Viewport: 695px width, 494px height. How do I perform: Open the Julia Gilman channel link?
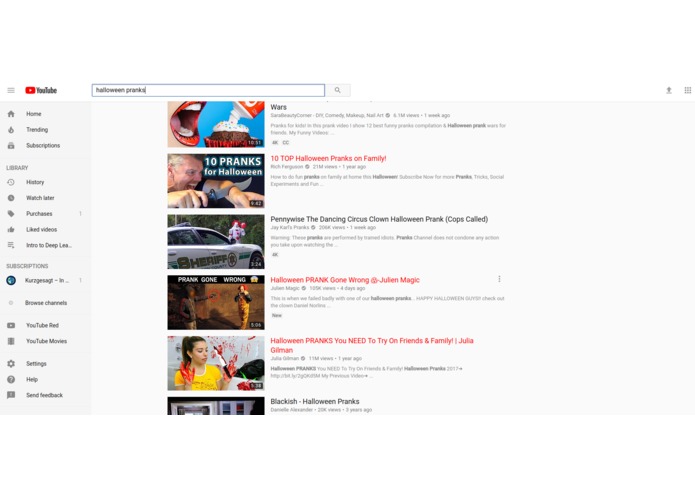tap(285, 358)
